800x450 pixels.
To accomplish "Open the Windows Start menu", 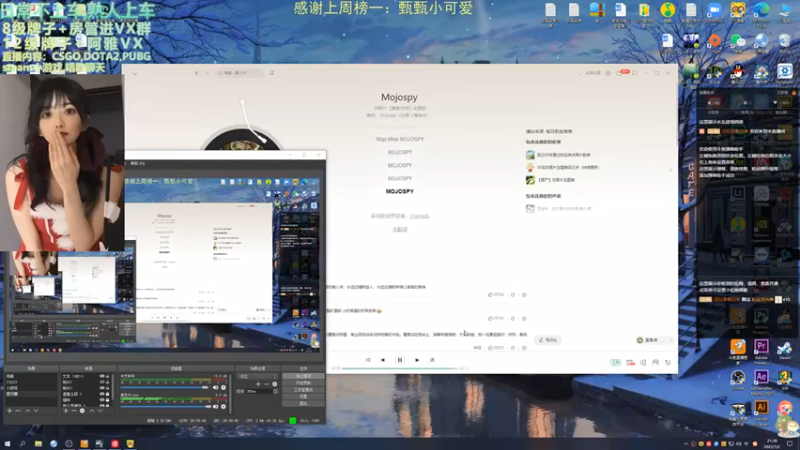I will 7,444.
